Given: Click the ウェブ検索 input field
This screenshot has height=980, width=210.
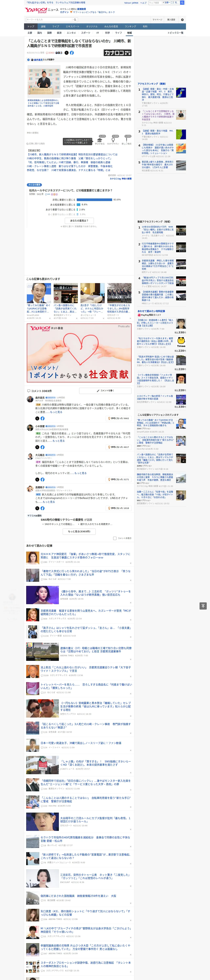Looking at the screenshot, I should click(x=155, y=3).
